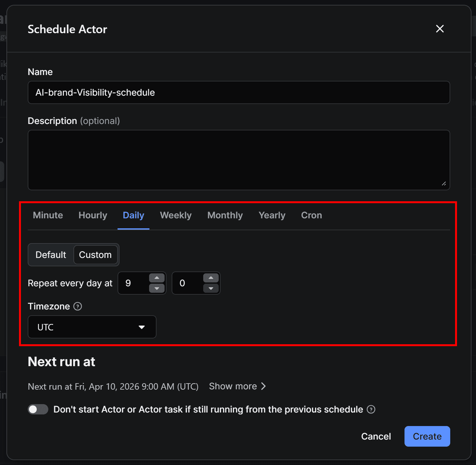
Task: Click the timezone dropdown arrow
Action: [x=142, y=327]
